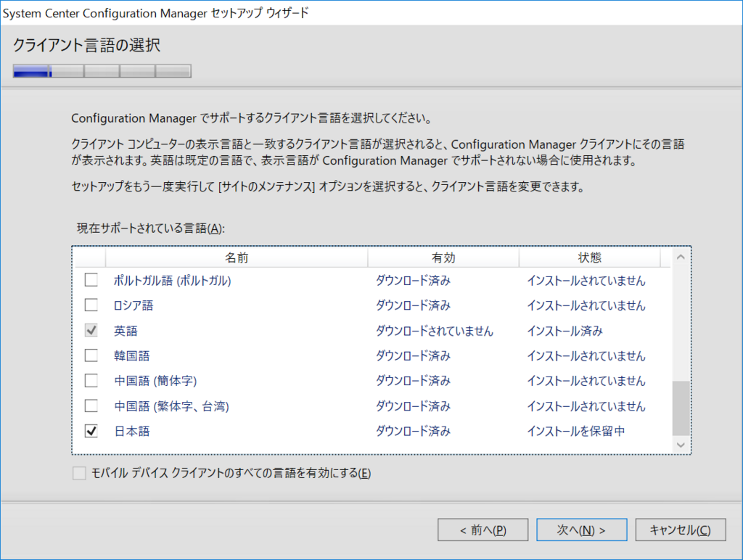Select the 韓国語 row name
This screenshot has width=743, height=560.
point(132,356)
